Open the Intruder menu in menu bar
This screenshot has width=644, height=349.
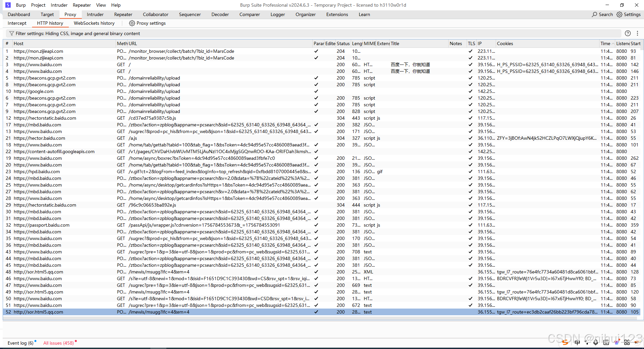tap(59, 5)
